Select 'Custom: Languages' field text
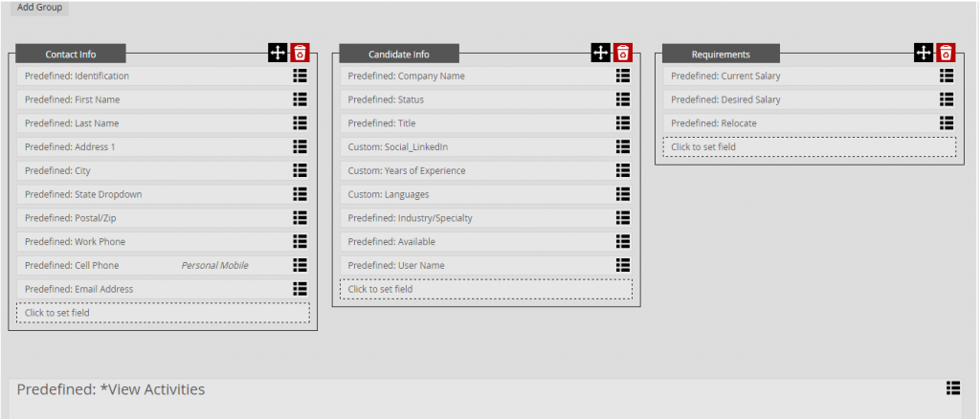The image size is (980, 419). [389, 194]
